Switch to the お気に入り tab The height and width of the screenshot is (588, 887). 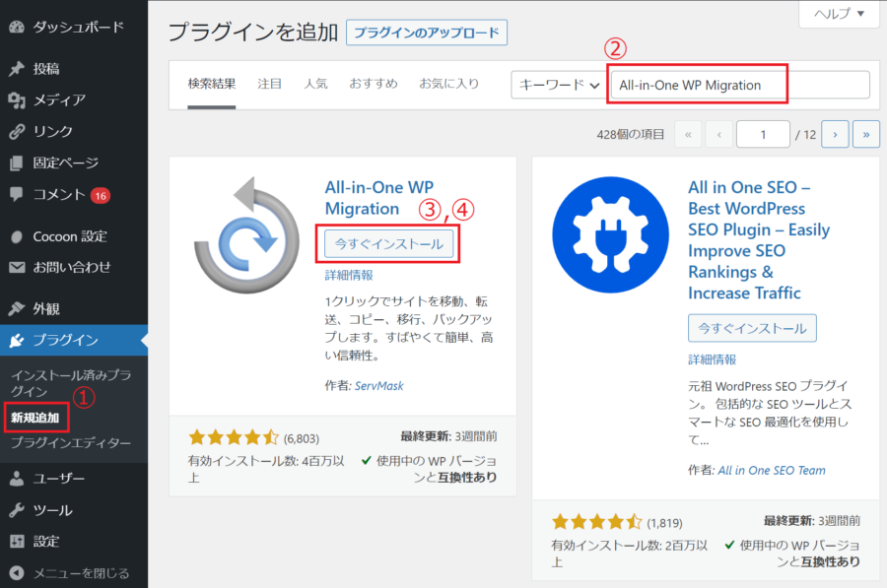[x=449, y=85]
